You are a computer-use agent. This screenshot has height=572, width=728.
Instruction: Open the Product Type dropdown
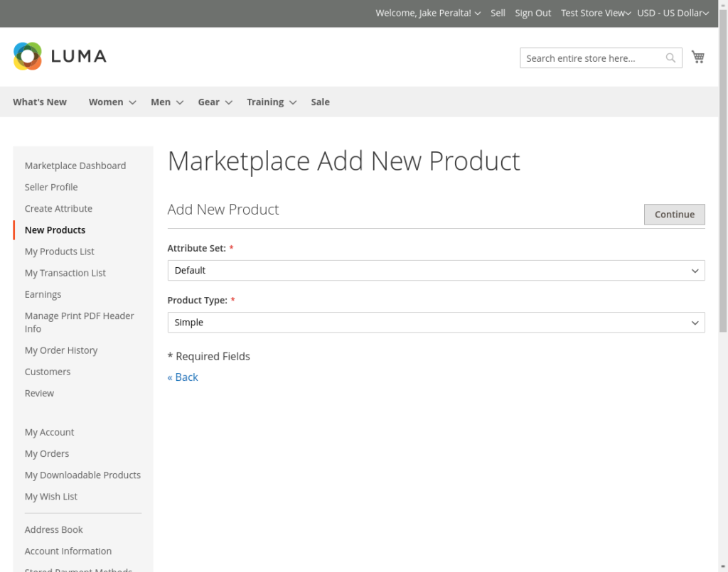click(436, 323)
